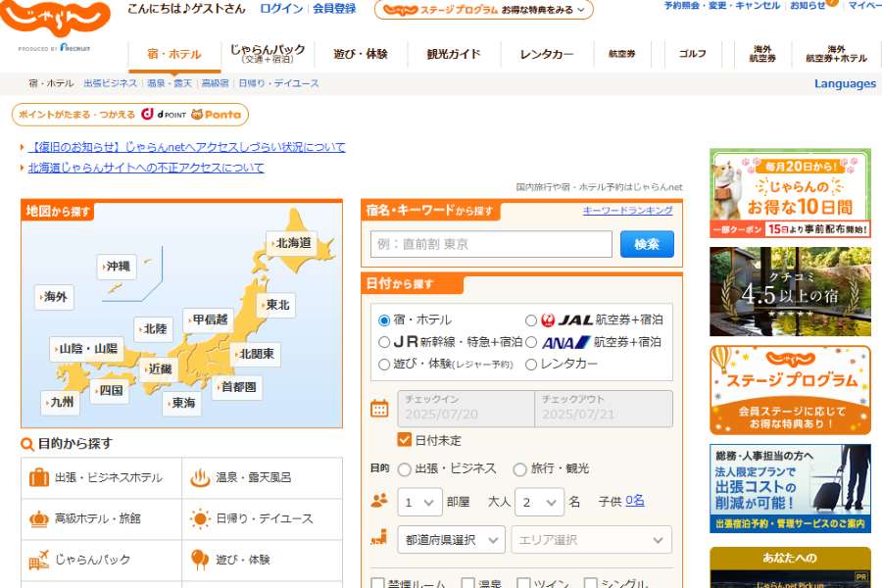Image resolution: width=882 pixels, height=588 pixels.
Task: Select 山陰・山陽 region on the map
Action: 86,348
